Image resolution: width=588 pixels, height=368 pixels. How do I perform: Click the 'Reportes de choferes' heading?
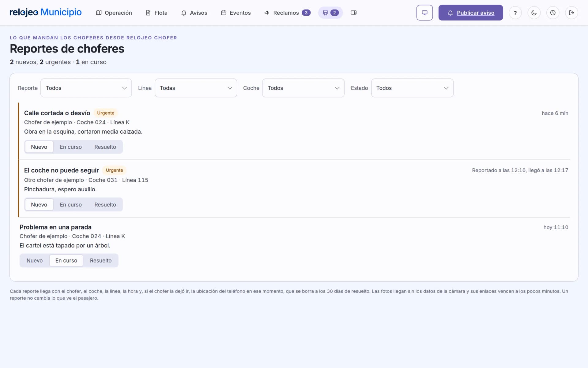(x=67, y=49)
